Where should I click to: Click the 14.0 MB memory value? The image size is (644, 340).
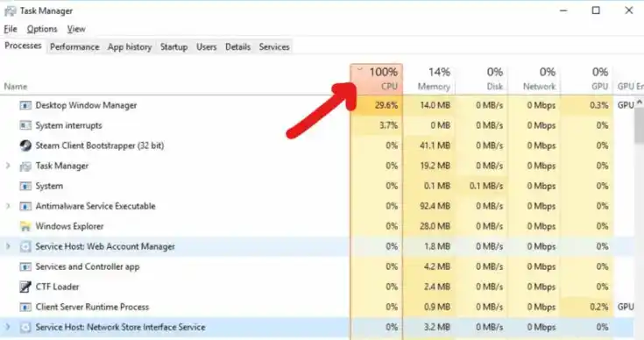(x=435, y=105)
